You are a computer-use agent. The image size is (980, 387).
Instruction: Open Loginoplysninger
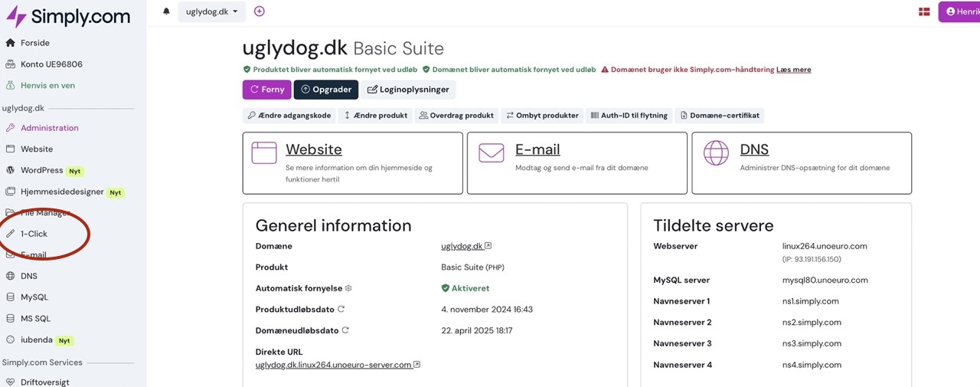click(408, 90)
